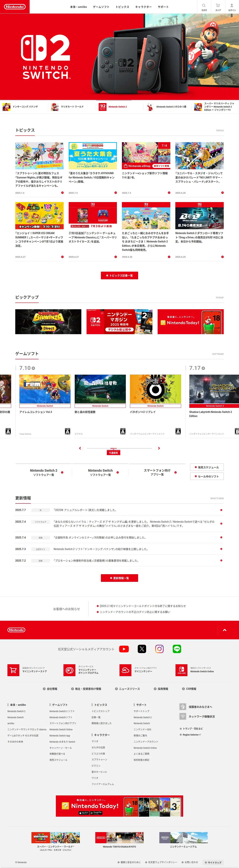Open the CSR情報 footer link
Viewport: 239px width, 868px height.
click(189, 689)
